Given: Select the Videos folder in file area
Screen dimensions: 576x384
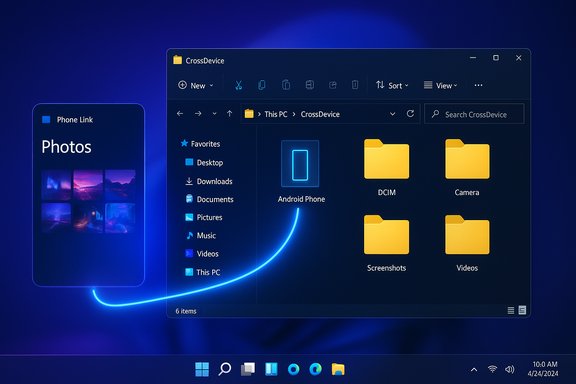Looking at the screenshot, I should click(467, 243).
